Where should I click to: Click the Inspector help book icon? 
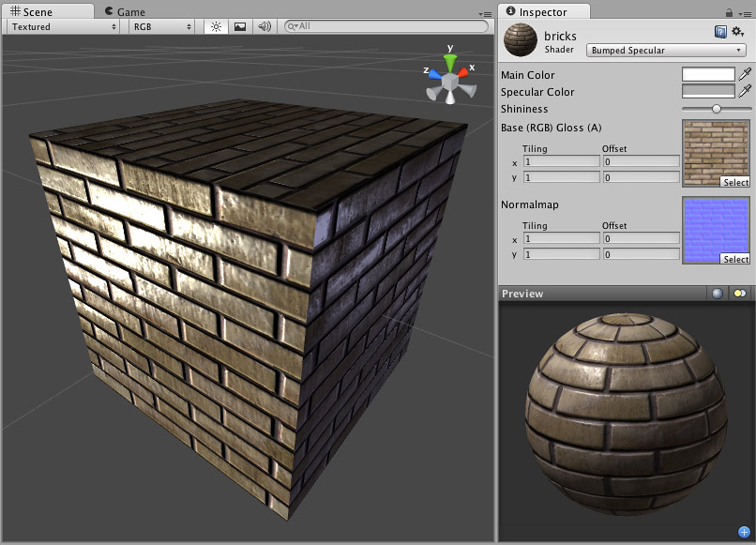tap(720, 31)
